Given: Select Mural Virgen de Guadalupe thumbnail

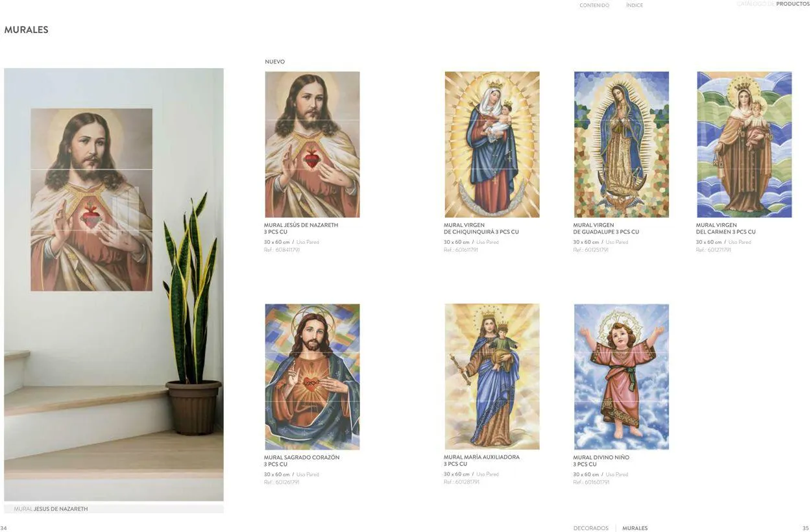Looking at the screenshot, I should [x=621, y=144].
